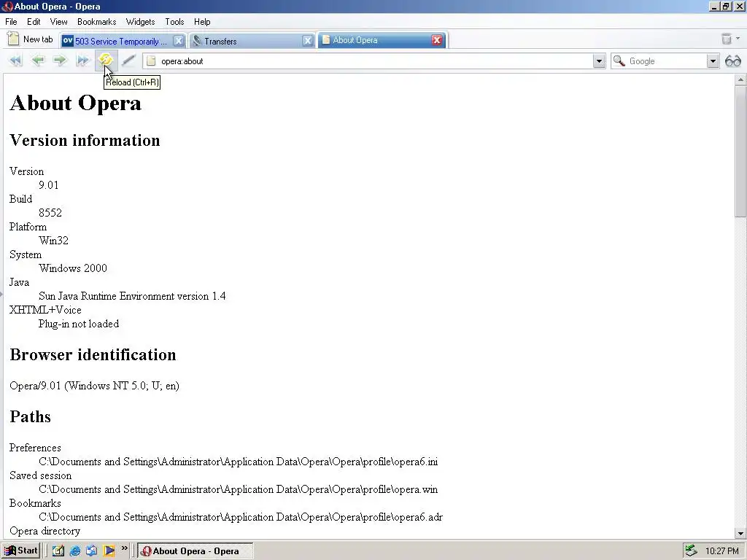Click the Fast Forward button

tap(82, 61)
